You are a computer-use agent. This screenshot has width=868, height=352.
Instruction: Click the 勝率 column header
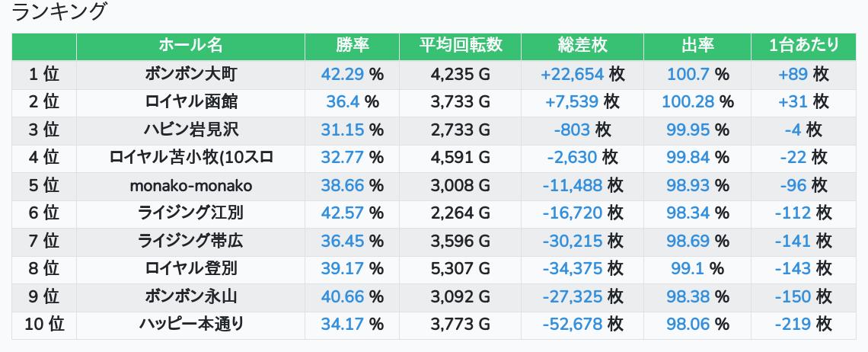(352, 46)
